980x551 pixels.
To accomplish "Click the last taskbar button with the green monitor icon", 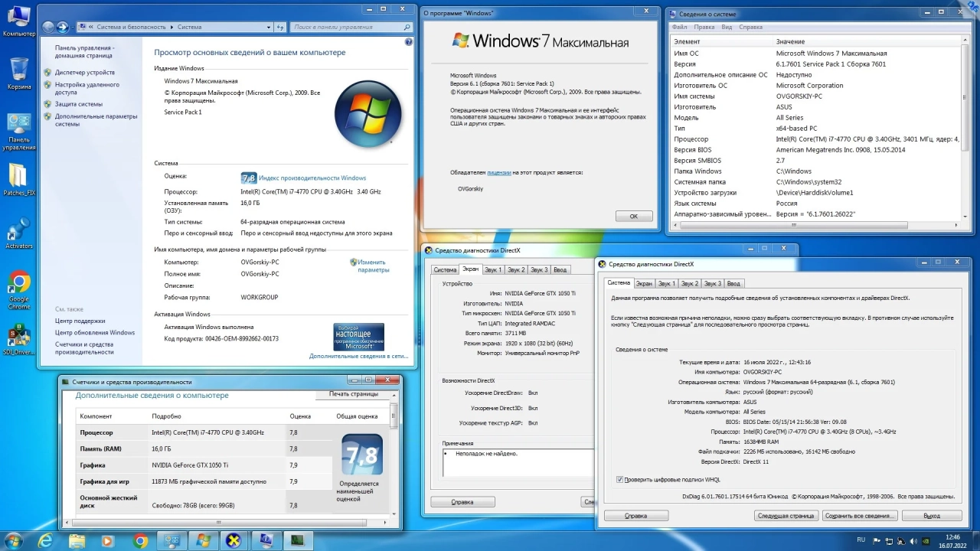I will (x=297, y=540).
